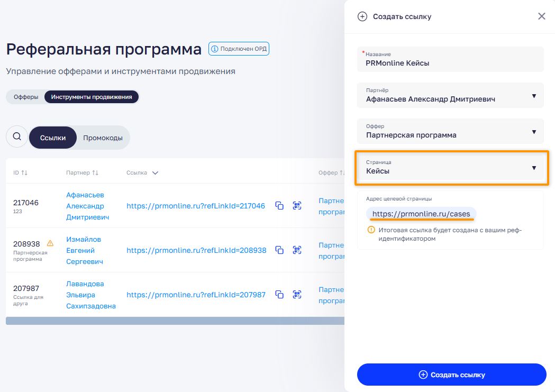Copy the refLinkId=207987 link
555x392 pixels.
(x=279, y=295)
